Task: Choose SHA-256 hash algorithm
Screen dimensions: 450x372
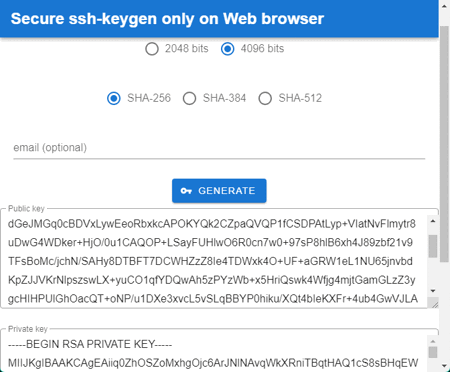Action: click(x=114, y=98)
